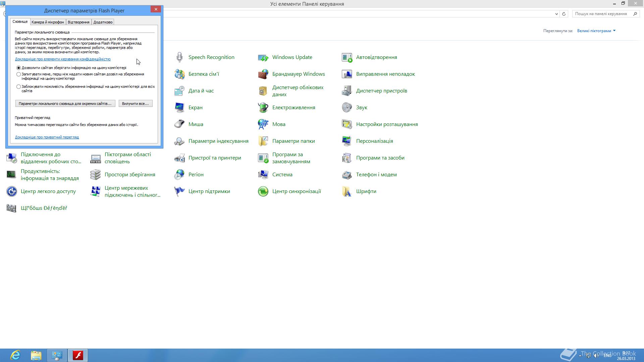Expand the 'Великі піктограми' view dropdown

[x=596, y=31]
